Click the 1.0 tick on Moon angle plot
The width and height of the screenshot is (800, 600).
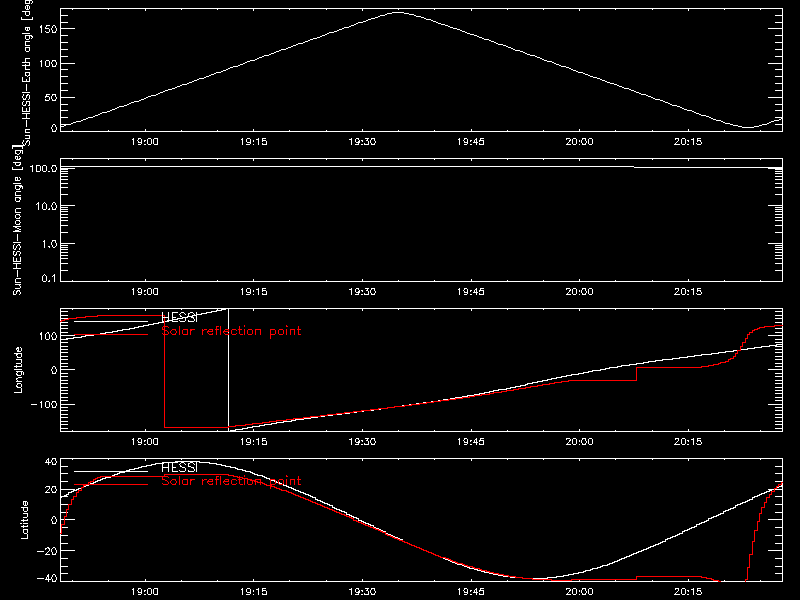click(49, 244)
